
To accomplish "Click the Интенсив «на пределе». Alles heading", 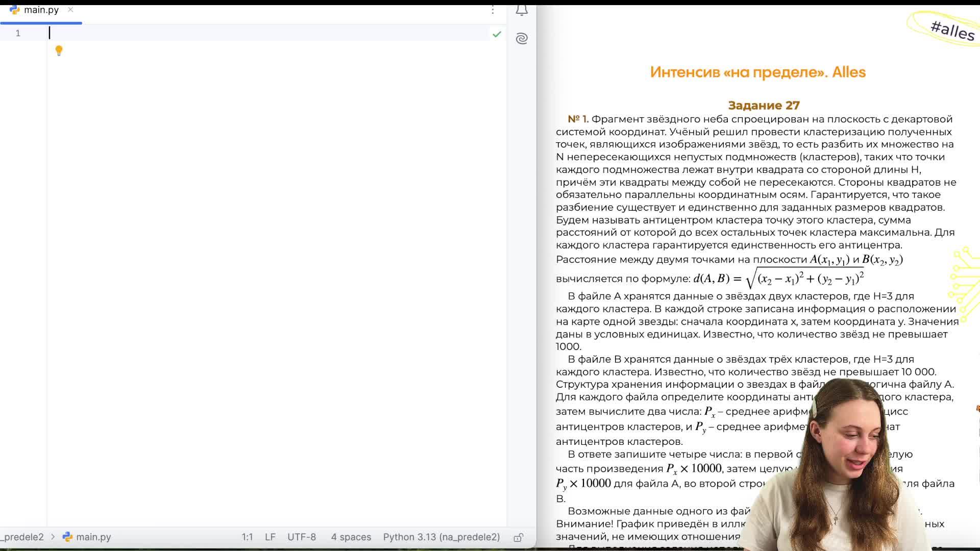I will [758, 72].
